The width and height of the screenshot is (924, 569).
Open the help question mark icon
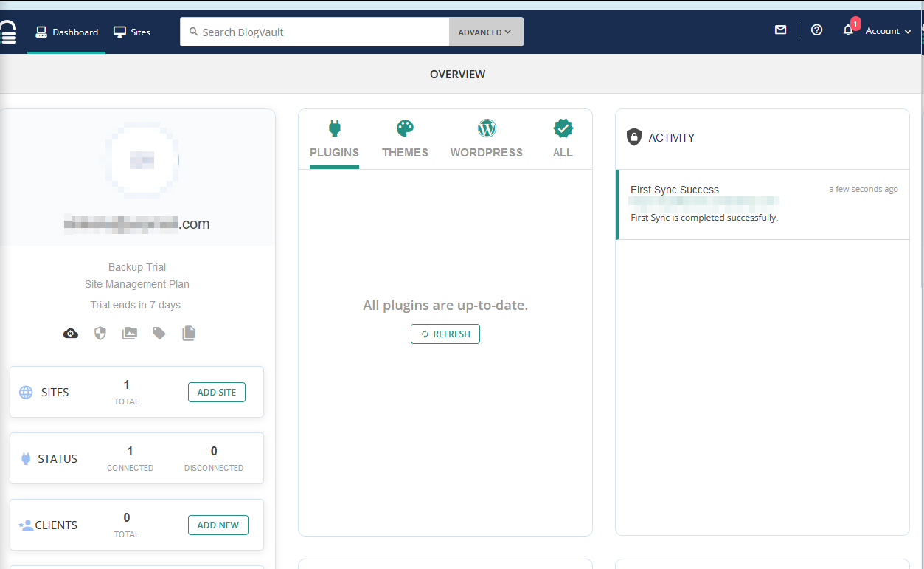point(816,30)
